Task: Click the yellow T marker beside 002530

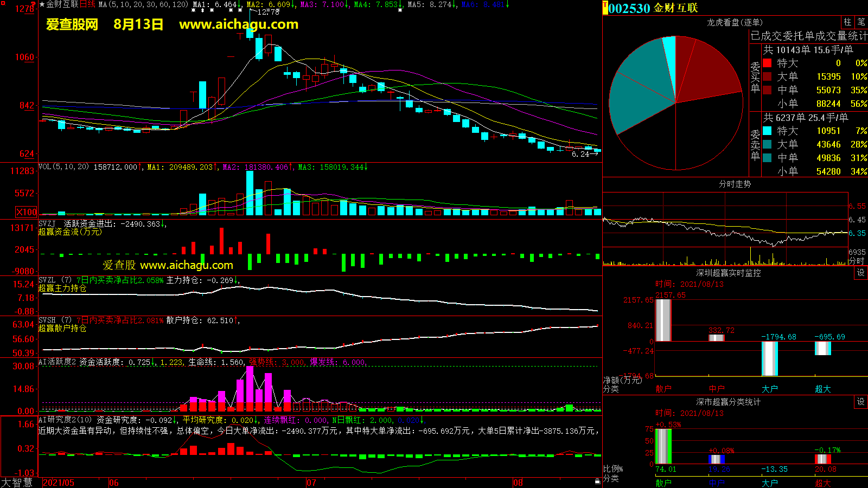Action: tap(605, 8)
